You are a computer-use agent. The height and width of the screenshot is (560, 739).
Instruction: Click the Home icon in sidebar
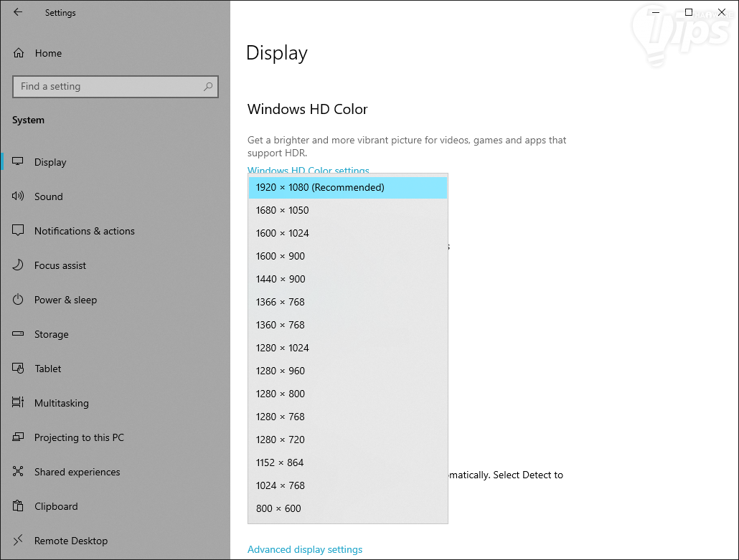tap(19, 53)
